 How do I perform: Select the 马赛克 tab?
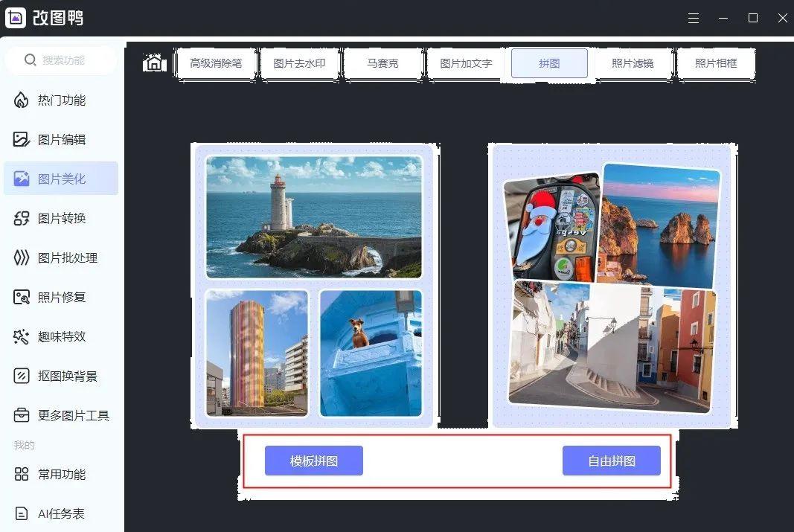click(x=382, y=64)
